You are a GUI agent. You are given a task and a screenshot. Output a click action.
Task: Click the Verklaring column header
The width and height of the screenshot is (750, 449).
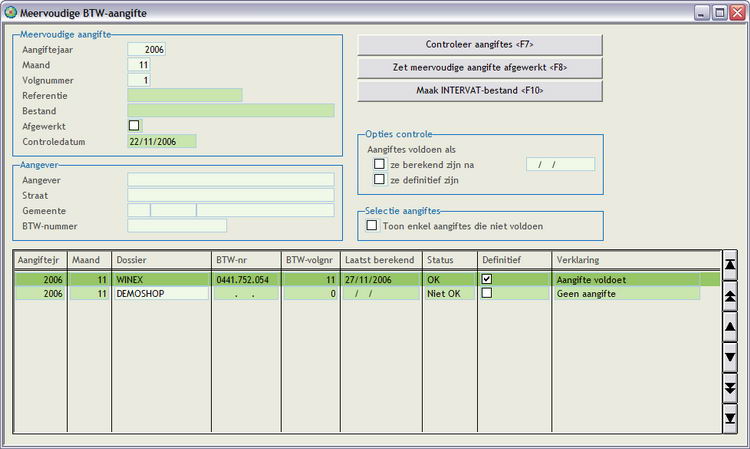coord(636,260)
